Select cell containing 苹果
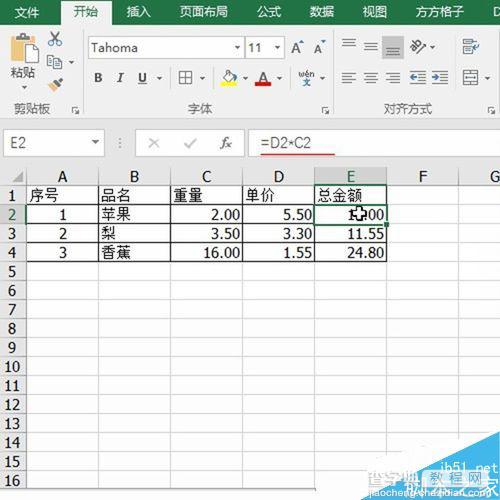This screenshot has width=500, height=500. coord(134,214)
